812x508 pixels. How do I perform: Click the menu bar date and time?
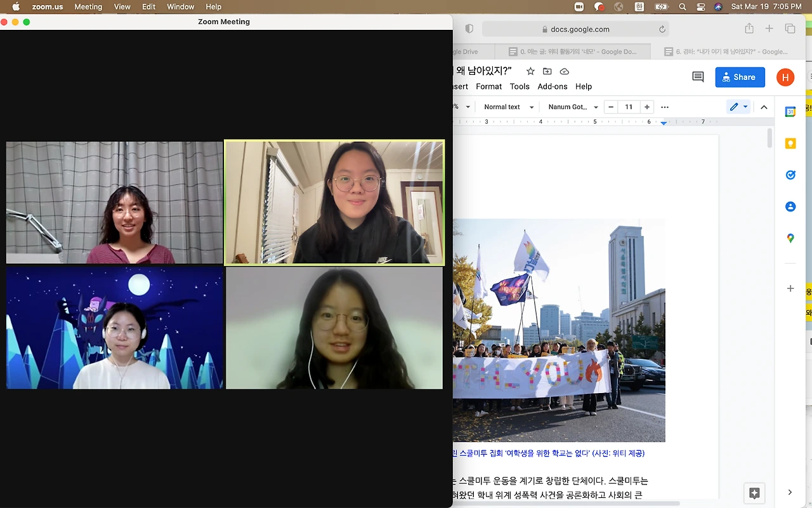click(x=766, y=7)
